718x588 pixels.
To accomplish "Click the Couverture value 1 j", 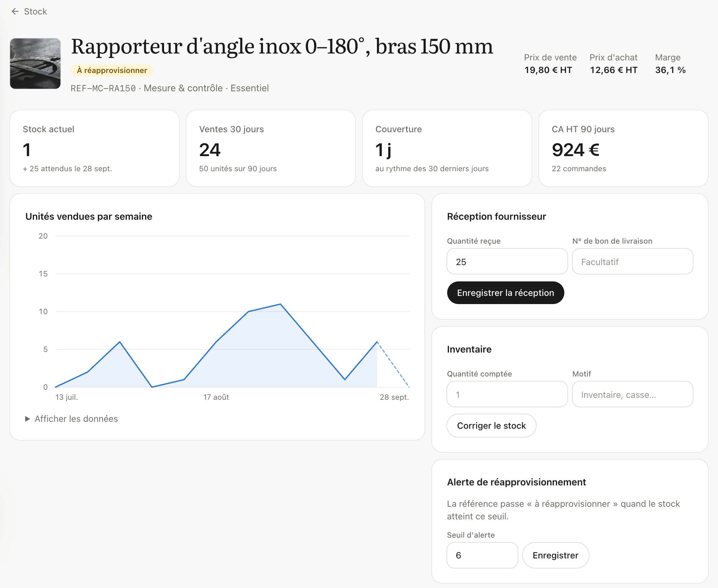I will tap(383, 150).
